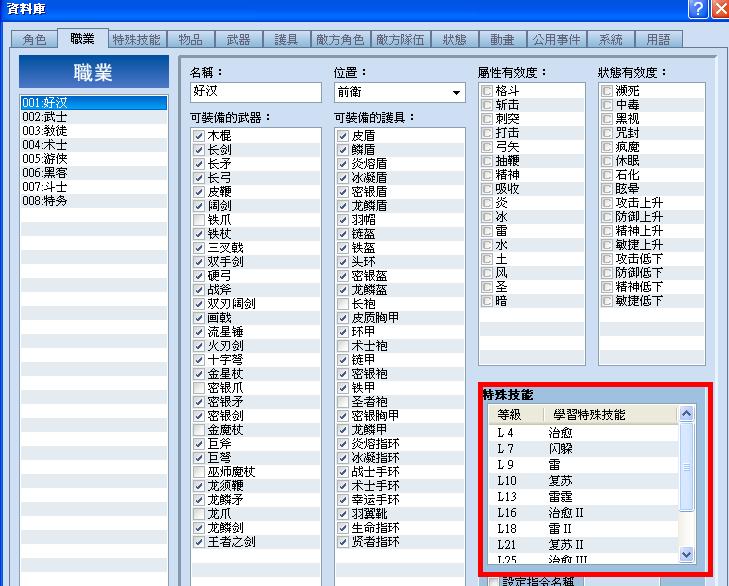Uncheck the 木棍 weapon checkbox
729x586 pixels.
[x=199, y=136]
